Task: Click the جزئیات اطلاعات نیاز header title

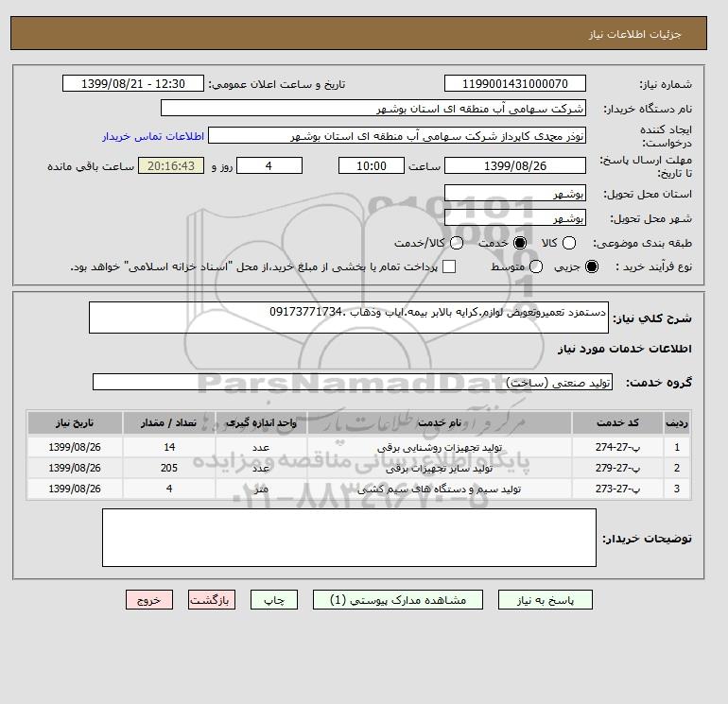Action: pos(634,34)
